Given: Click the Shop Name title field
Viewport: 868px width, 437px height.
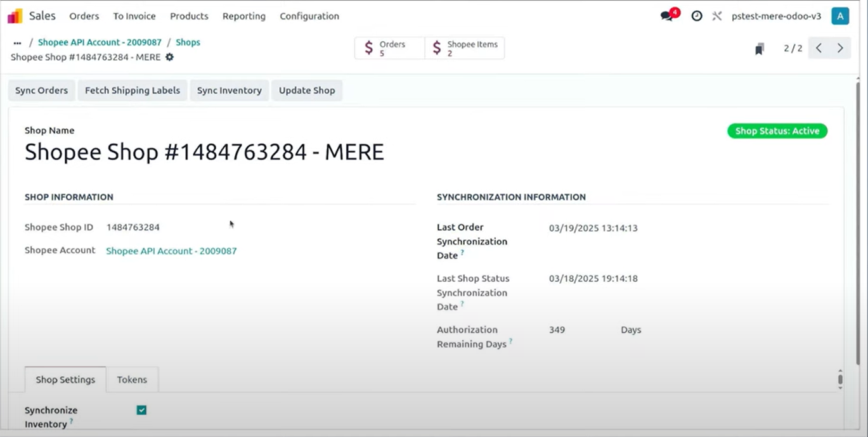Looking at the screenshot, I should (204, 152).
